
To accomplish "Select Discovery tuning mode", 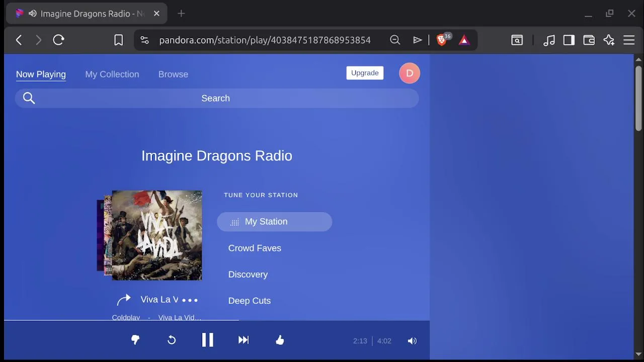I will click(248, 275).
